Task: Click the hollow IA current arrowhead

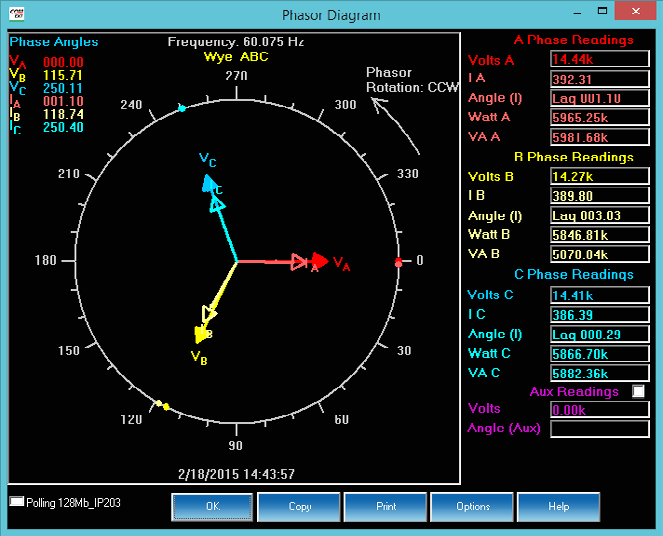Action: coord(299,262)
